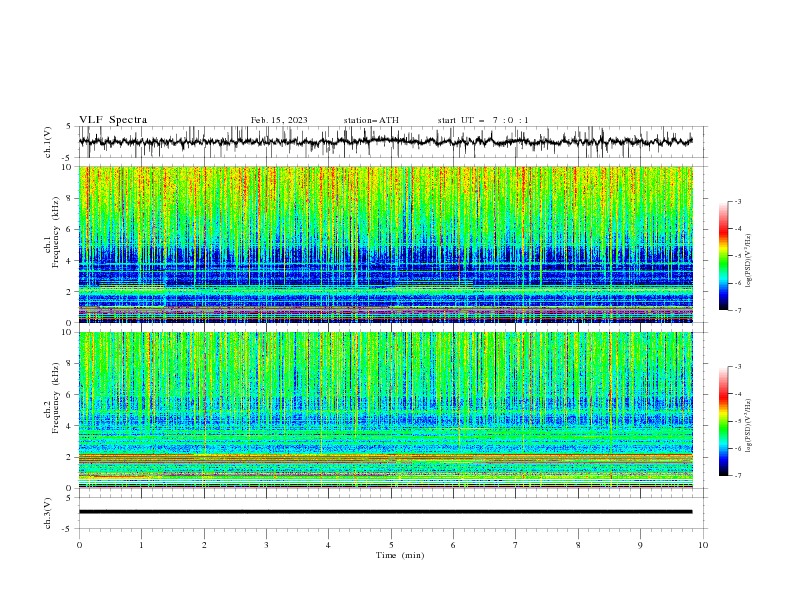Viewport: 792px width, 612px height.
Task: Click the ch.2 spectrogram color scale bar
Action: pos(724,421)
